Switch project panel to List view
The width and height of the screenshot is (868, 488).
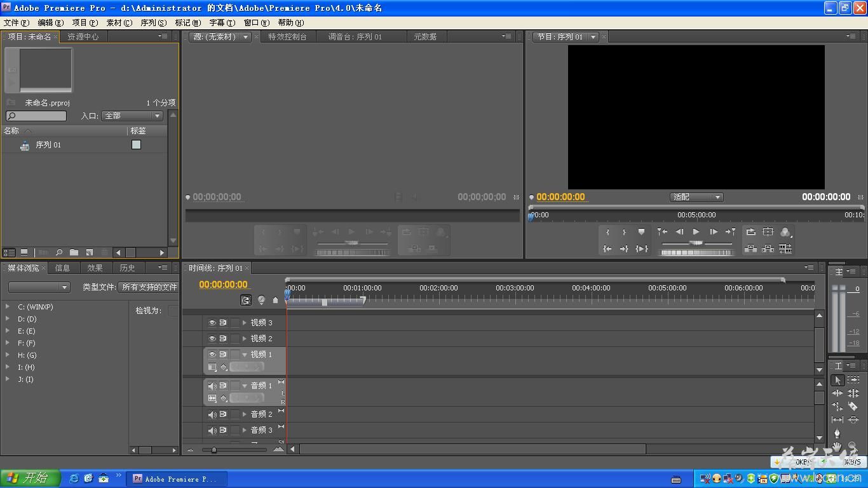(9, 253)
